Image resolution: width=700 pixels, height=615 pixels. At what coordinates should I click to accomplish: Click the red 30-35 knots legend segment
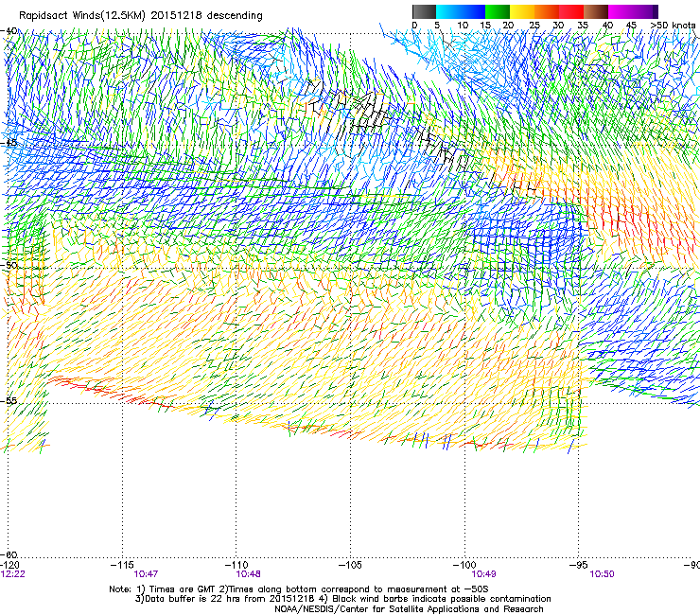tap(571, 11)
